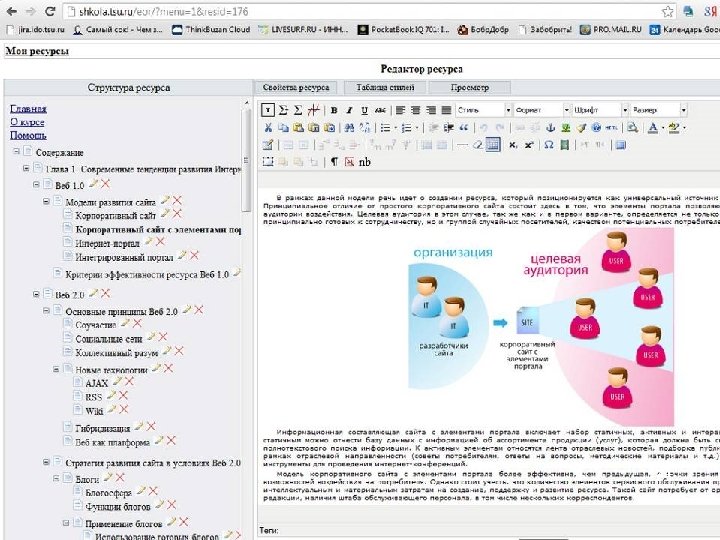Insert special character Omega icon

(x=549, y=145)
